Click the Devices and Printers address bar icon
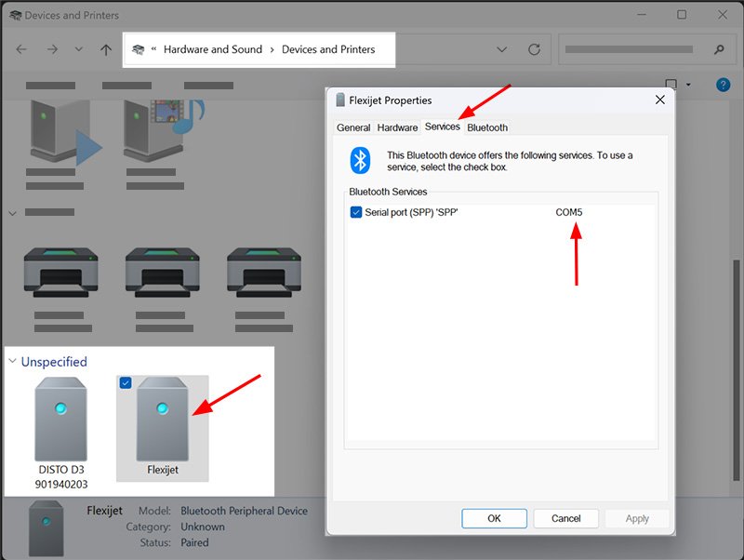The image size is (744, 560). [x=138, y=49]
